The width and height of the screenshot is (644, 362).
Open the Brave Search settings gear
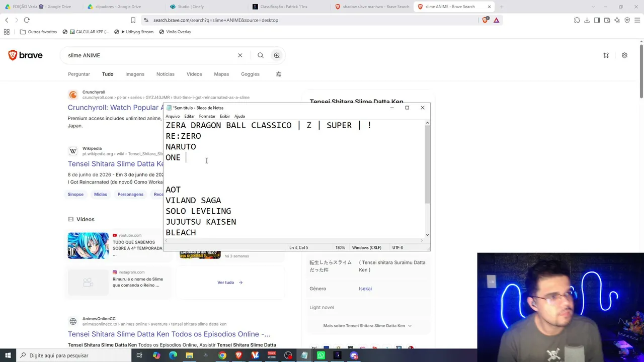tap(624, 55)
